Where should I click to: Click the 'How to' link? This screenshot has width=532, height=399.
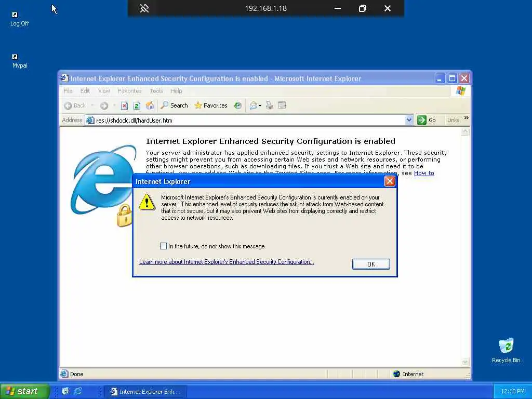424,173
